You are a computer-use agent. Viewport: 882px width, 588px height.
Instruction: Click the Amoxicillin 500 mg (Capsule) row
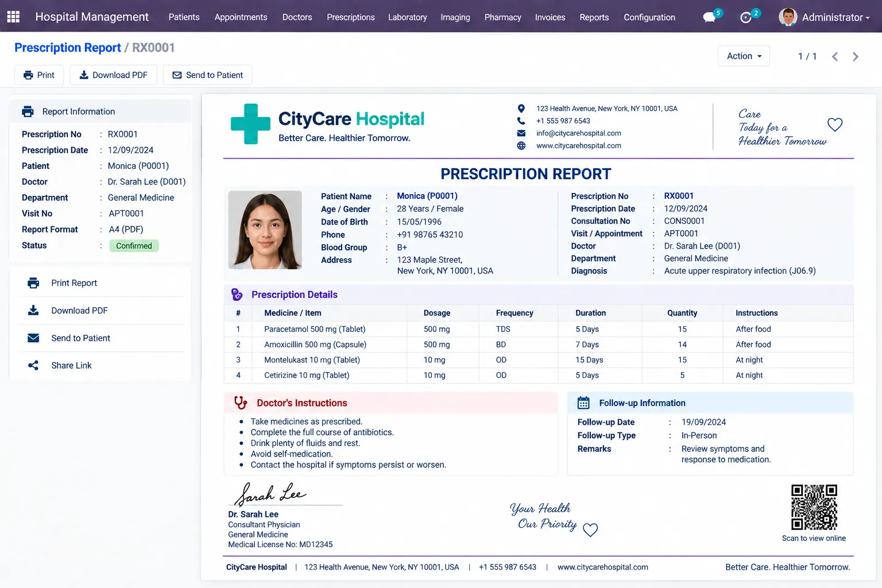(538, 345)
